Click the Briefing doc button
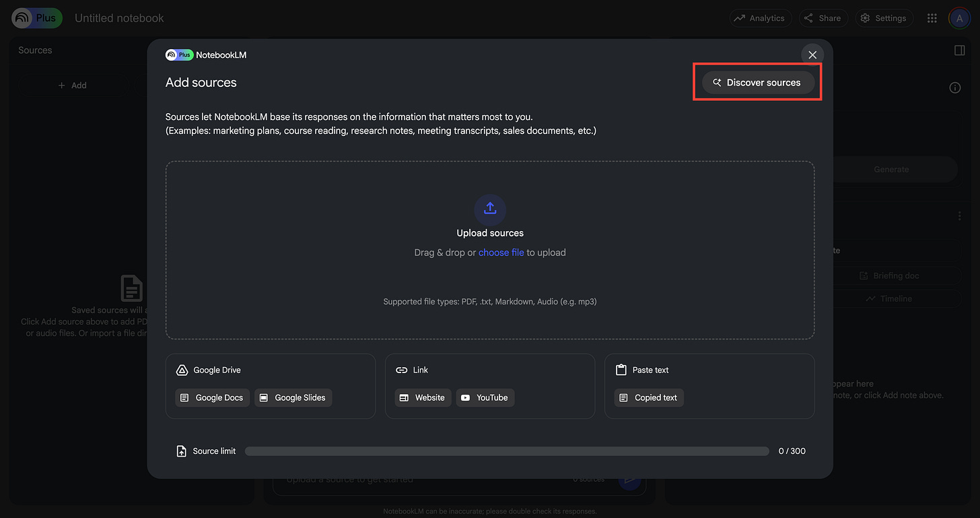Screen dimensions: 980x518 (x=889, y=276)
